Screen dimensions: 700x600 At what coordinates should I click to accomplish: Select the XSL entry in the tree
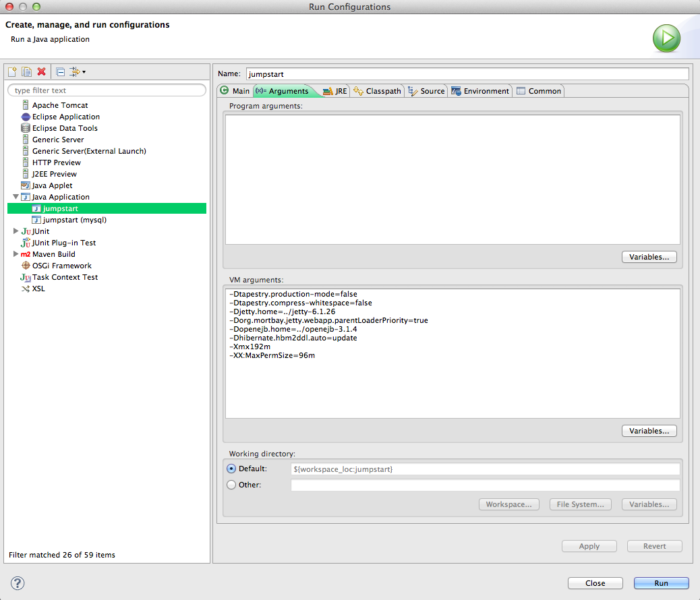[x=38, y=289]
